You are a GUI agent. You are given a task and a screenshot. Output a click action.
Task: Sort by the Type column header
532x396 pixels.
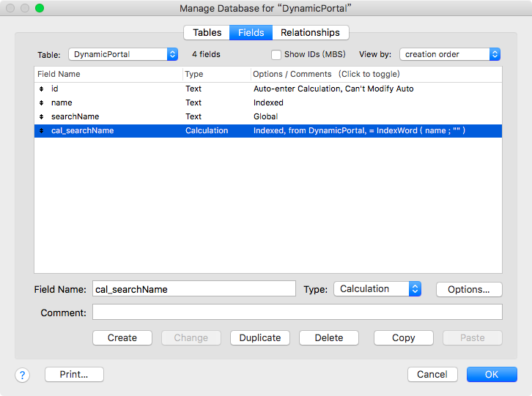216,74
